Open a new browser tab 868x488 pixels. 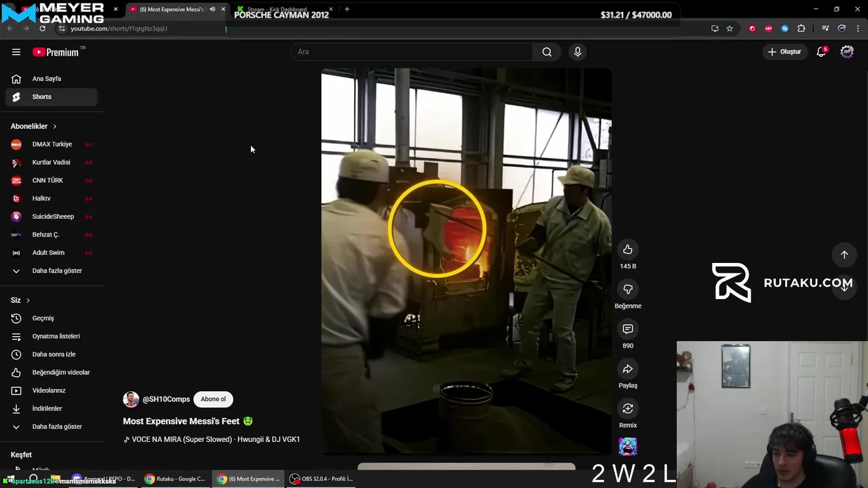point(347,9)
